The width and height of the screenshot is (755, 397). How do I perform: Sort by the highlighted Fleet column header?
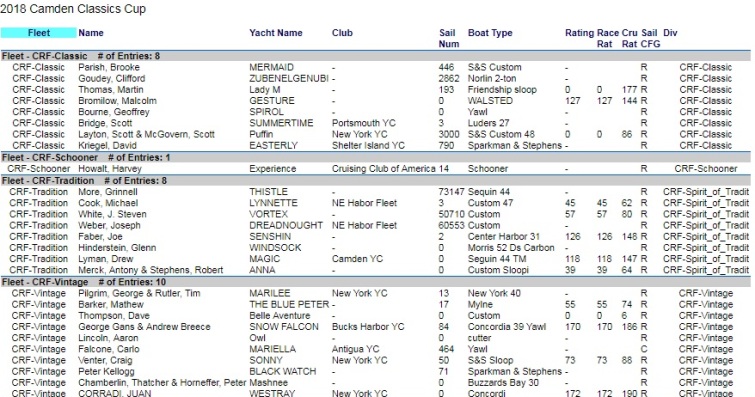point(39,33)
